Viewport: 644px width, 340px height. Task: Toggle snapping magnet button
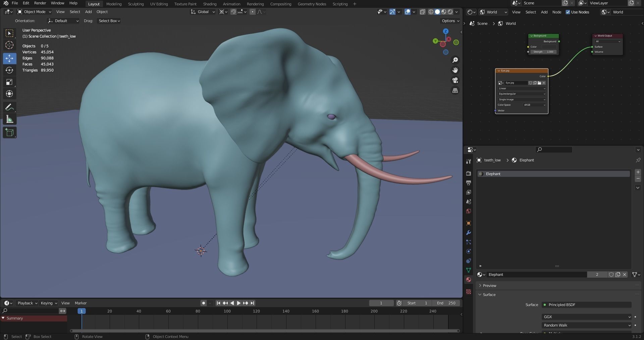[x=233, y=12]
